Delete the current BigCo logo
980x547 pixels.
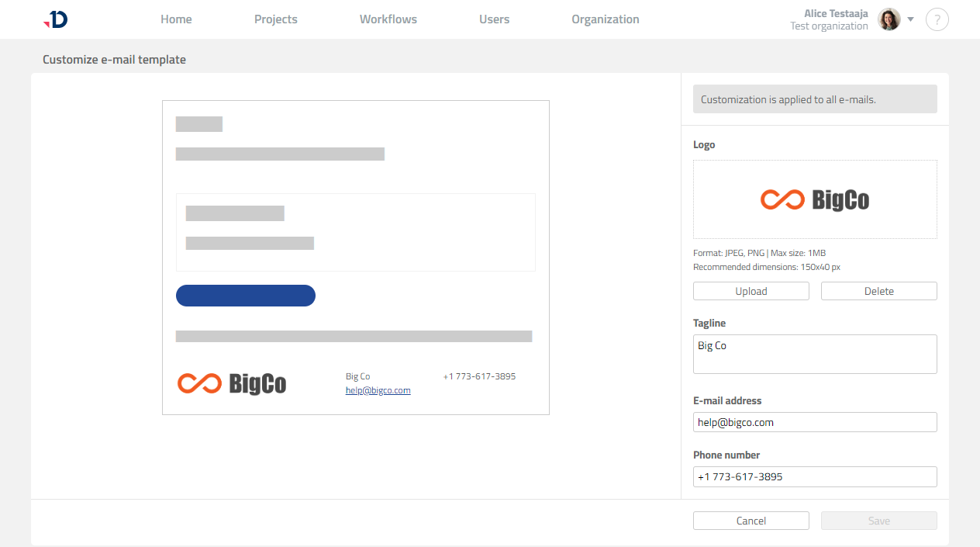(x=878, y=290)
